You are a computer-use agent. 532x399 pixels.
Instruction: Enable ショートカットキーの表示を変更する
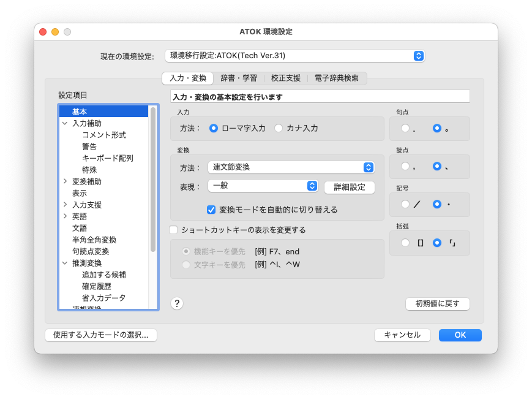pos(173,229)
